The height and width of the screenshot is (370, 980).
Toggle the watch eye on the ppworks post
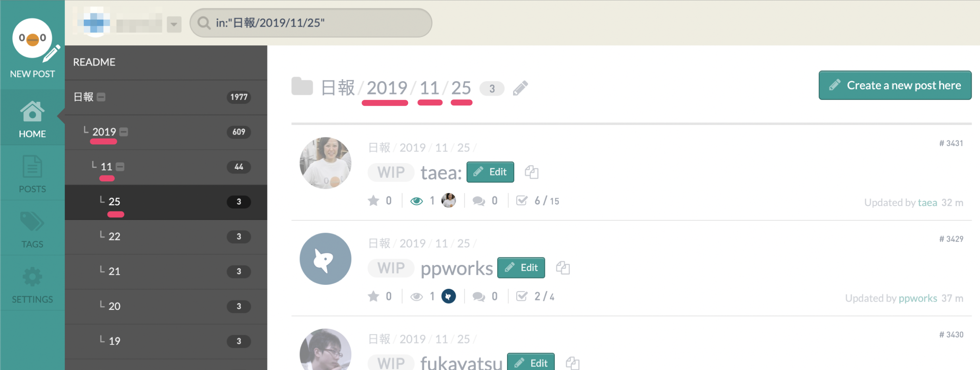click(416, 296)
